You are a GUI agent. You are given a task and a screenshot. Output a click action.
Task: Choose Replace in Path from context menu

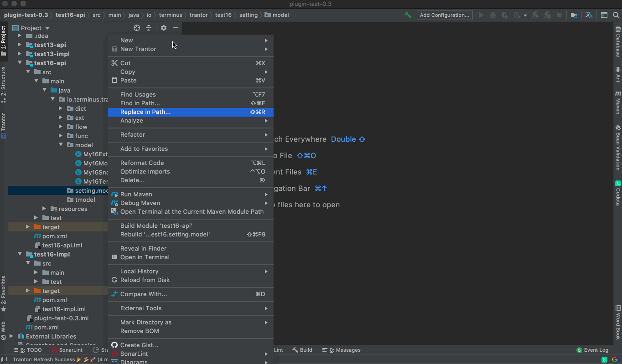(x=191, y=112)
